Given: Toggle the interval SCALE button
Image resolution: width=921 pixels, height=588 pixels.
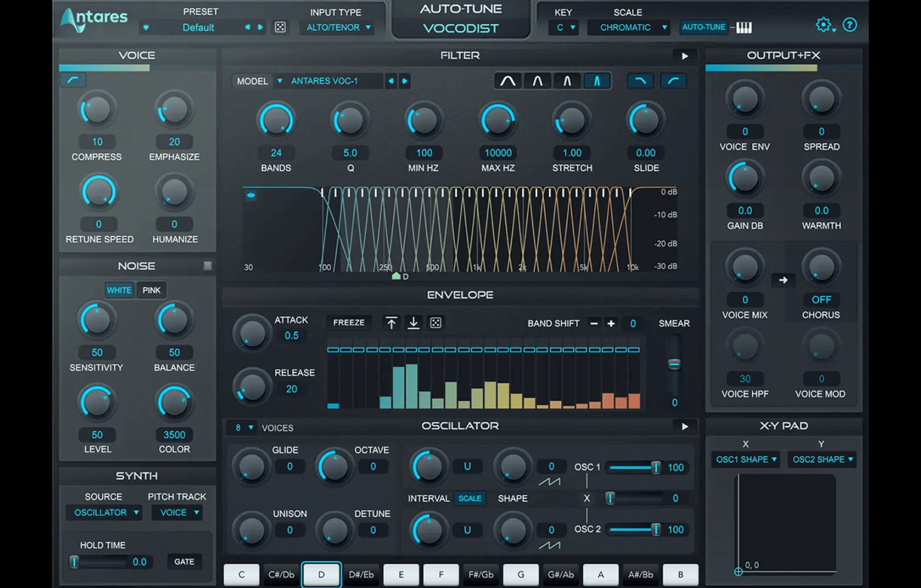Looking at the screenshot, I should (x=470, y=499).
